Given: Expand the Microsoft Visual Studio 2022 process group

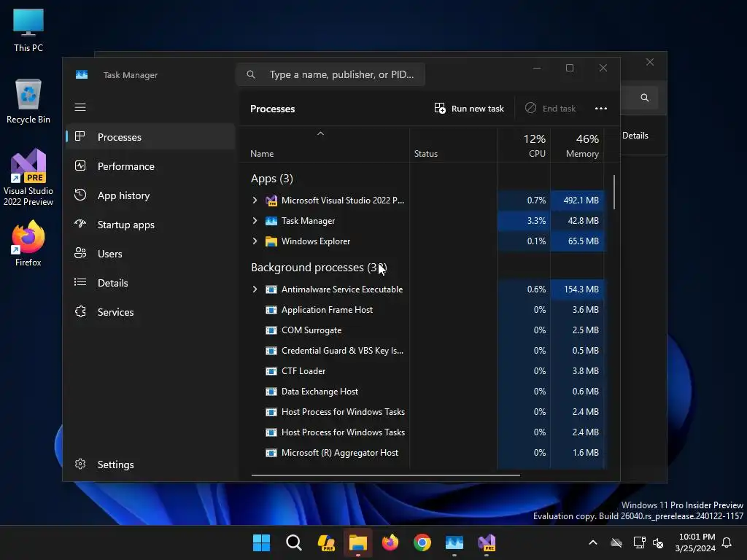Looking at the screenshot, I should 255,201.
